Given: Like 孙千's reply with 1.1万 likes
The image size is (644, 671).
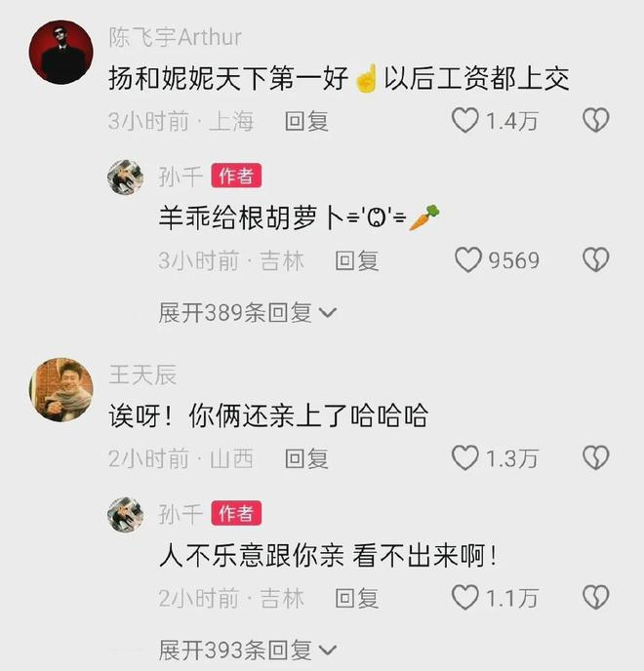Looking at the screenshot, I should [x=465, y=598].
